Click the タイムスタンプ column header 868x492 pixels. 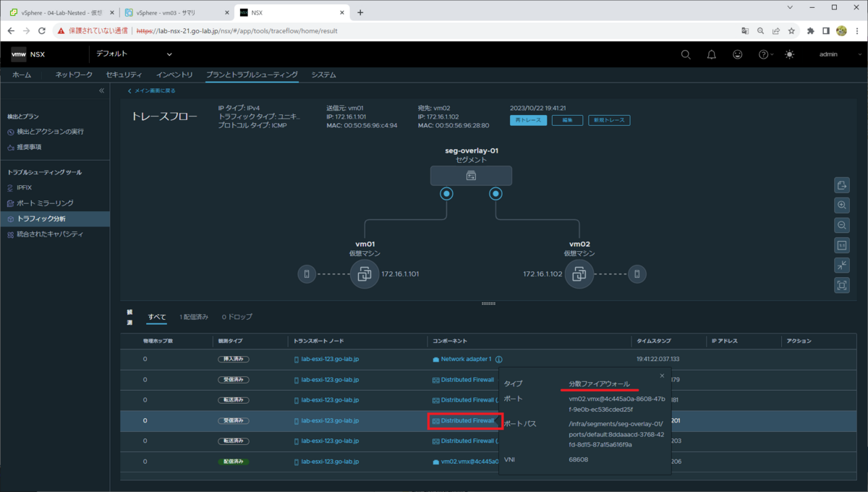pos(653,341)
